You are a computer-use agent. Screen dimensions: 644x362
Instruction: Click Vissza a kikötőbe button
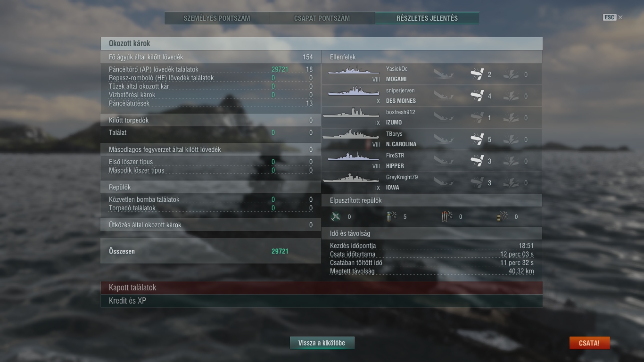(322, 343)
